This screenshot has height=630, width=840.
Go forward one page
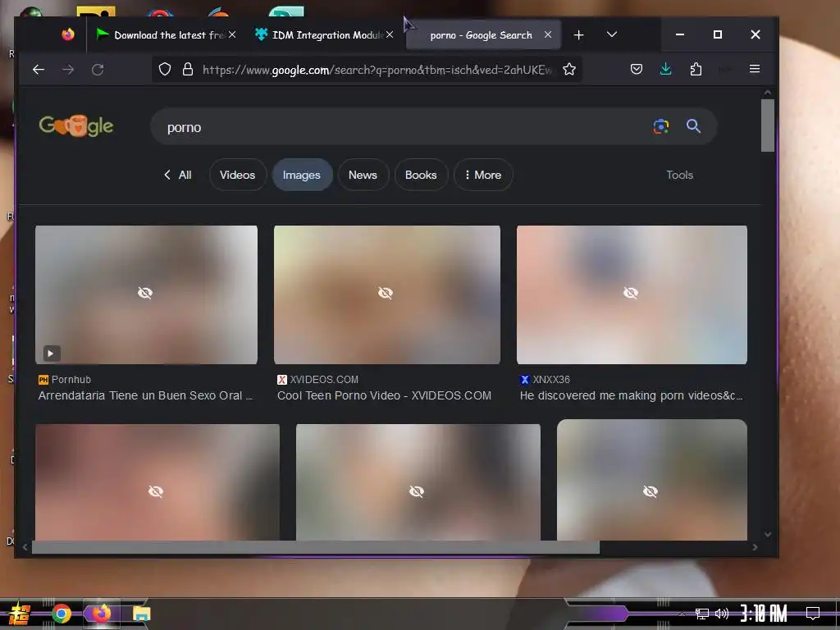pos(68,70)
